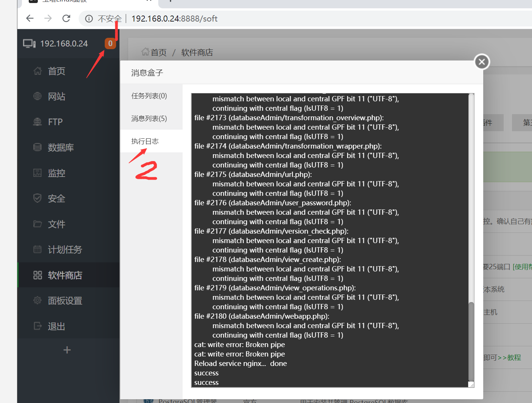Screen dimensions: 532x403
Task: Click the browser forward arrow
Action: pyautogui.click(x=48, y=19)
